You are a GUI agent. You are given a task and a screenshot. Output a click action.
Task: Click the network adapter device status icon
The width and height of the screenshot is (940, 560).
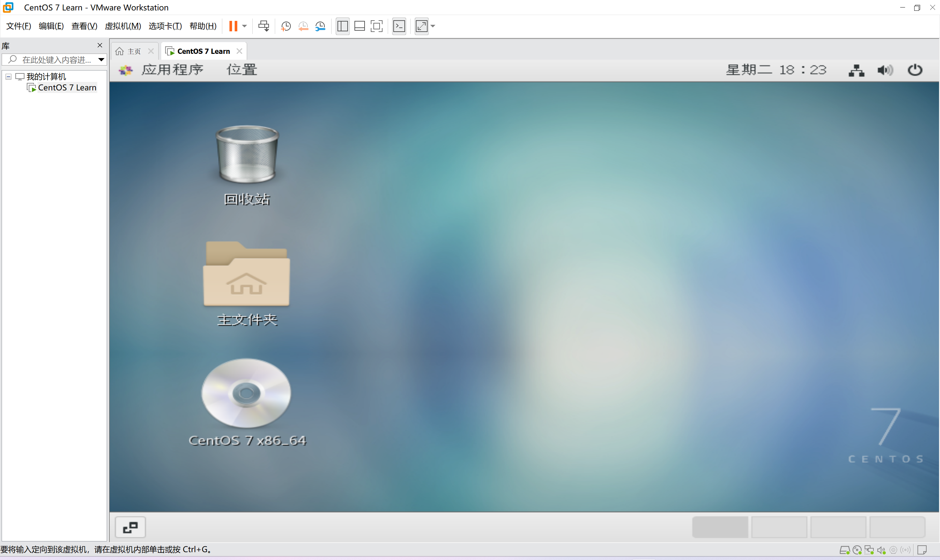tap(869, 550)
